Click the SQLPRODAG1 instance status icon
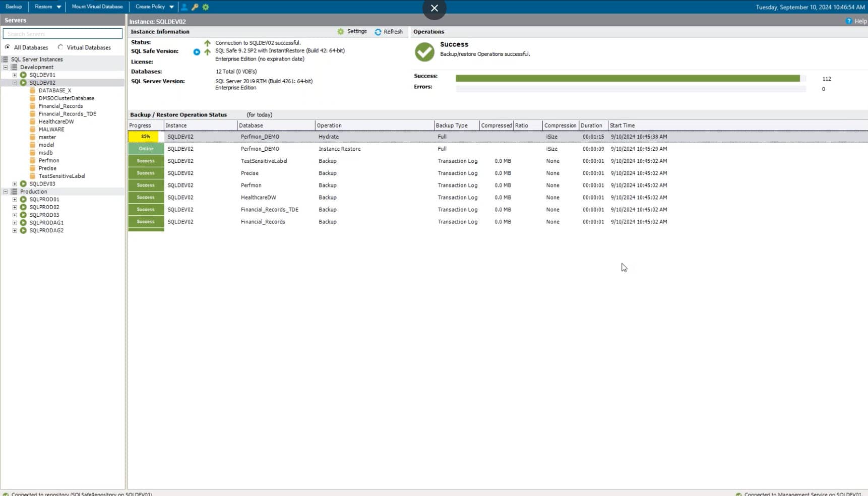 (23, 223)
